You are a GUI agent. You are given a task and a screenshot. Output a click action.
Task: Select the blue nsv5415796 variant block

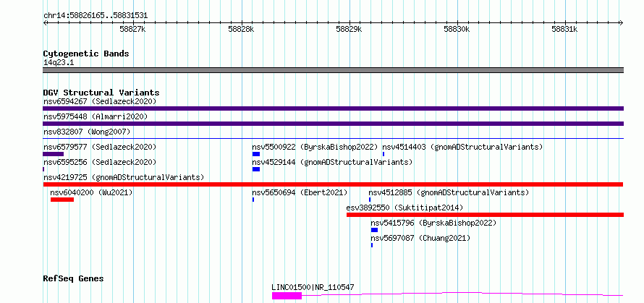point(374,230)
